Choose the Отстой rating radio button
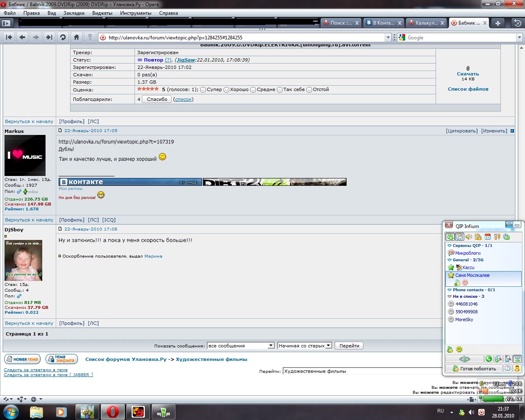The image size is (525, 420). 309,90
